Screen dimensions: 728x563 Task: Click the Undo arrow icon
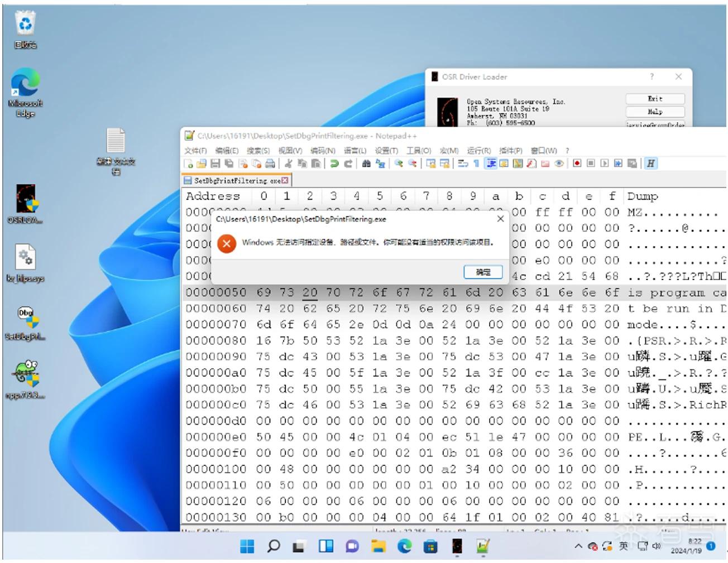(x=334, y=163)
